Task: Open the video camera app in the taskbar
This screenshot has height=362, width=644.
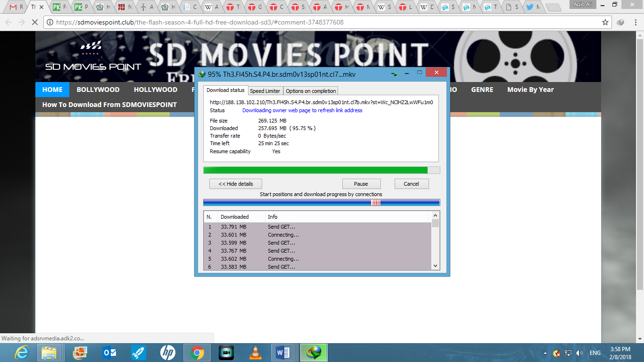Action: click(226, 353)
